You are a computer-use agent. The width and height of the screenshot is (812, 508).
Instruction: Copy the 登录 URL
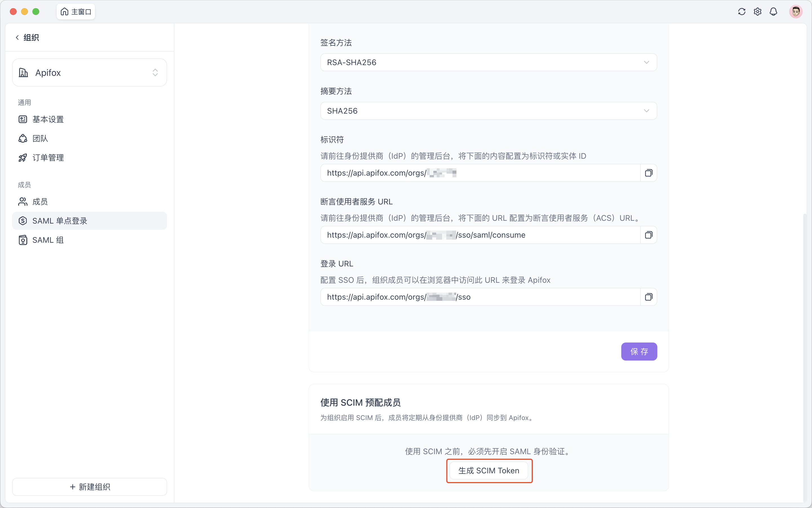tap(648, 297)
